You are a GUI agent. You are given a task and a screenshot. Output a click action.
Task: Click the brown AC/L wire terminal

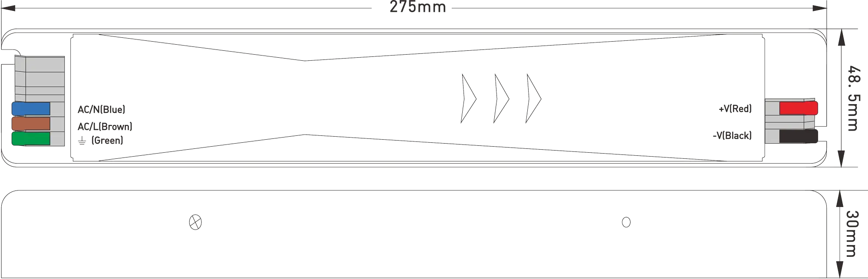coord(31,123)
